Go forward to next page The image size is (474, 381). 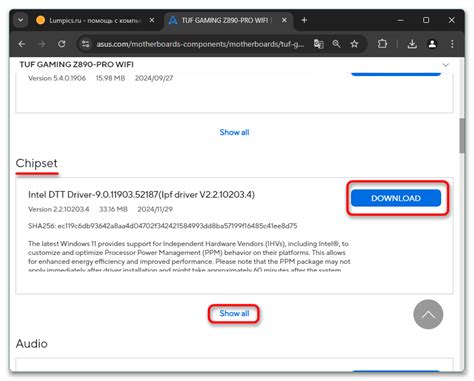[x=42, y=44]
